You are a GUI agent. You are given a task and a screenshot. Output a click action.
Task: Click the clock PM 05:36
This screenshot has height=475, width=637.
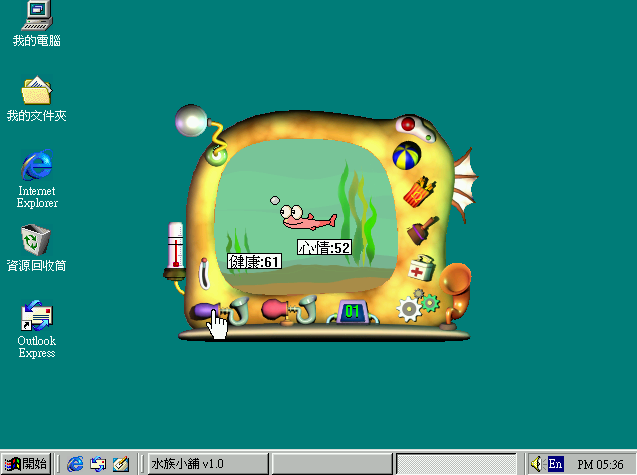coord(600,464)
